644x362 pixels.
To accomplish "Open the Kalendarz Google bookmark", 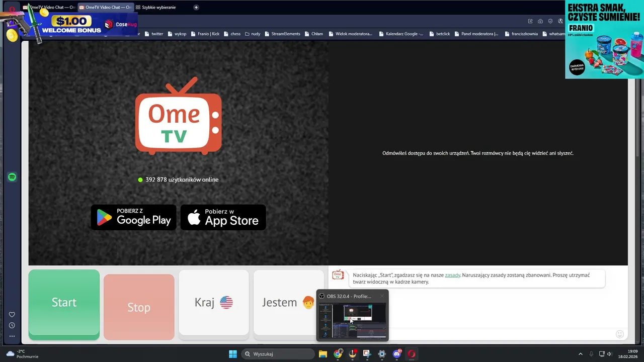I will click(x=401, y=34).
